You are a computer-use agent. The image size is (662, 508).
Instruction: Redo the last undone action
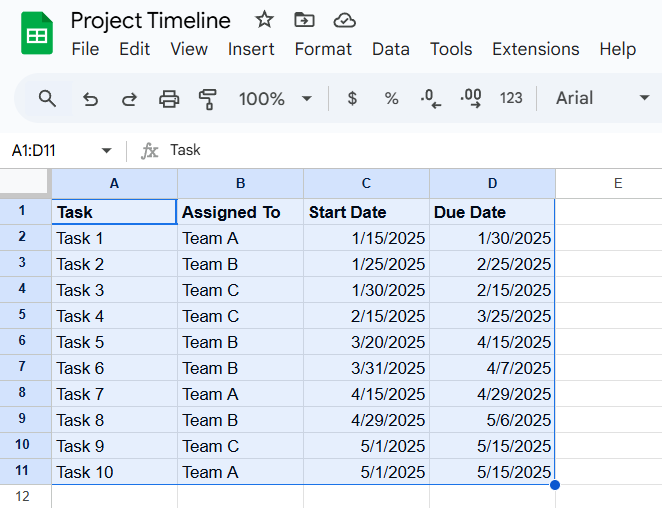129,98
